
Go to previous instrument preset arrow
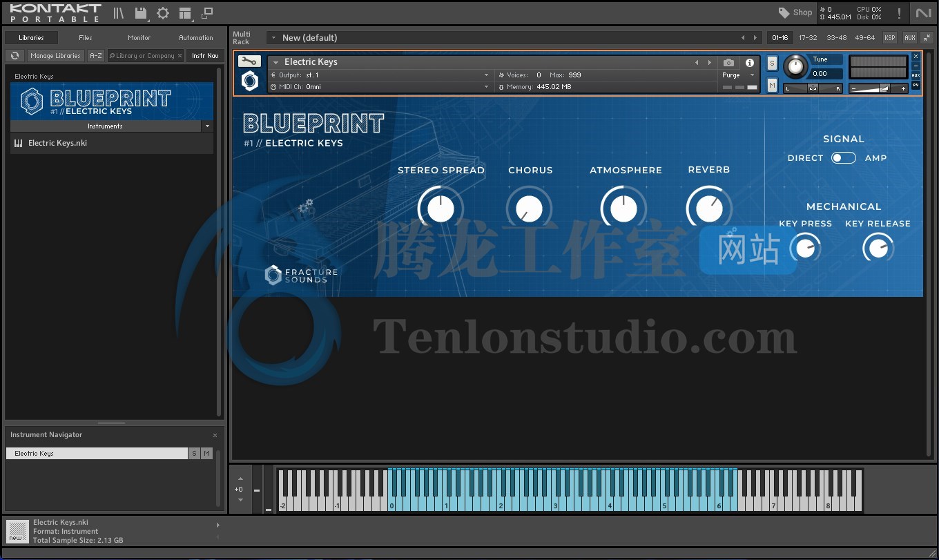(x=697, y=63)
